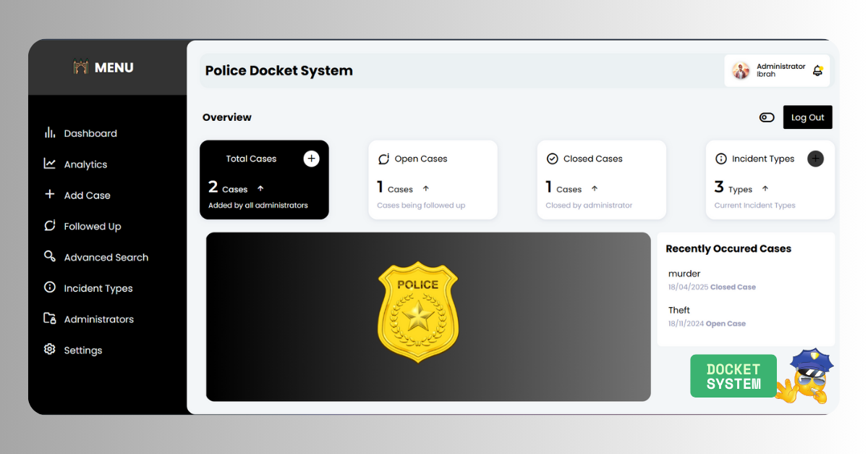Select the Followed Up icon
The width and height of the screenshot is (868, 454).
click(x=49, y=226)
